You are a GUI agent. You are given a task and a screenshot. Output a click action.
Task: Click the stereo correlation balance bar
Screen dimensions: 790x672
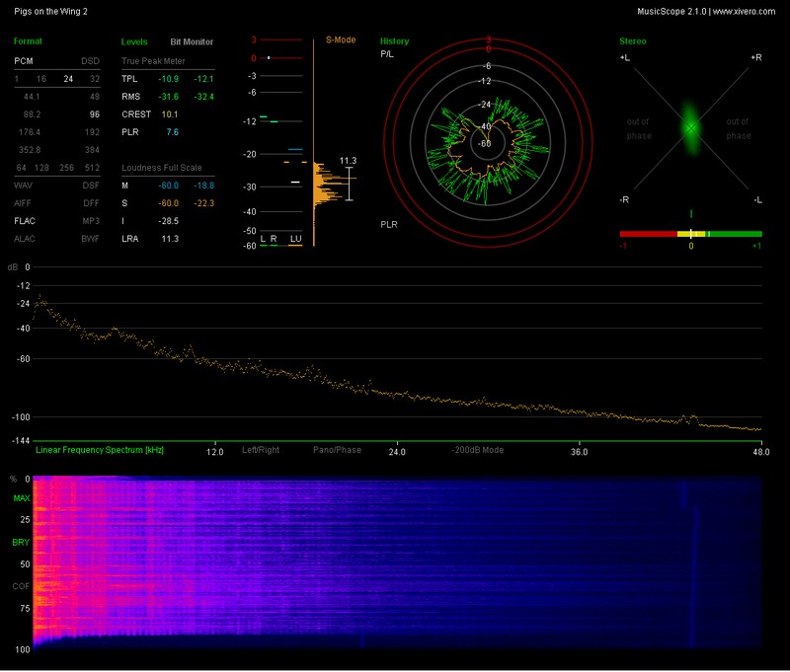point(690,234)
